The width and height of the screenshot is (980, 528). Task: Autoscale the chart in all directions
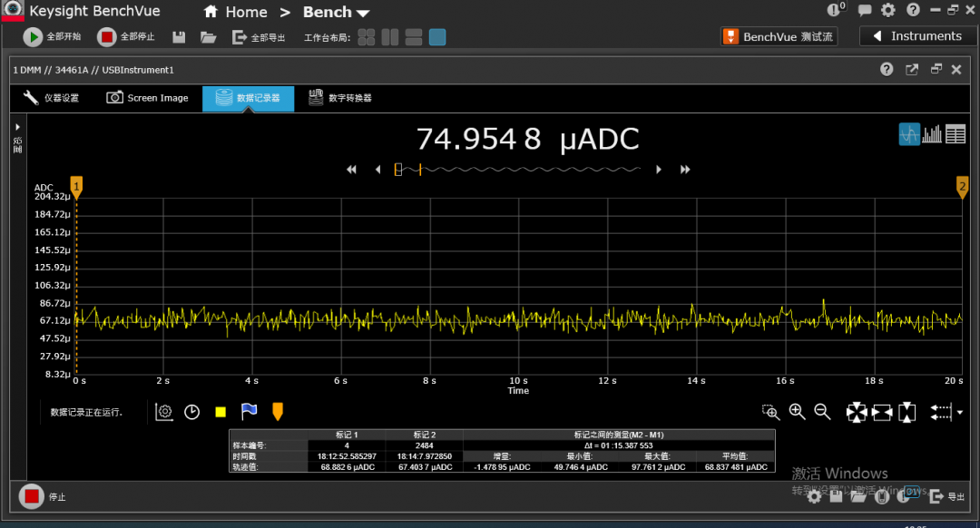pyautogui.click(x=856, y=413)
